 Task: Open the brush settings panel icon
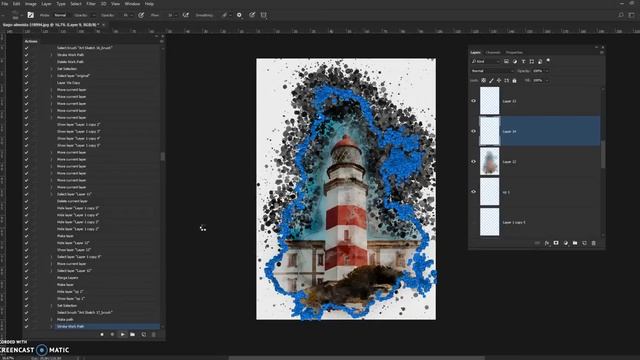pos(30,15)
